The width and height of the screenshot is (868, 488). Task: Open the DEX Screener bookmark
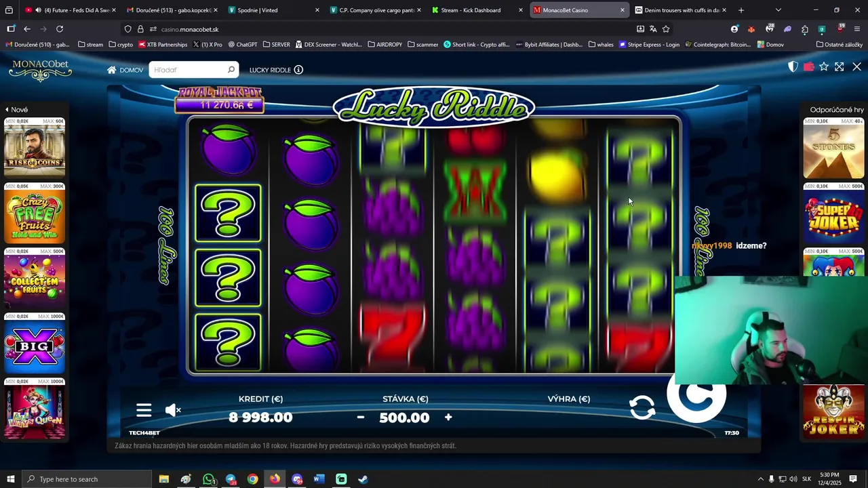tap(328, 45)
